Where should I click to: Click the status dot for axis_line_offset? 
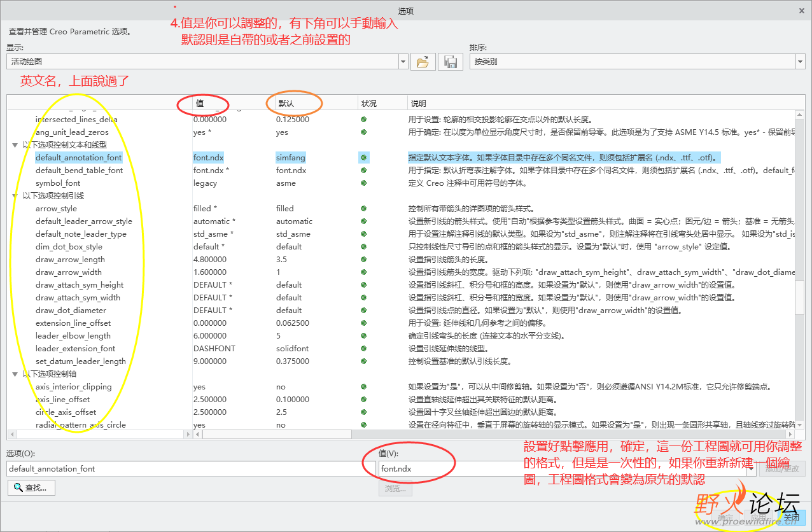click(x=363, y=400)
